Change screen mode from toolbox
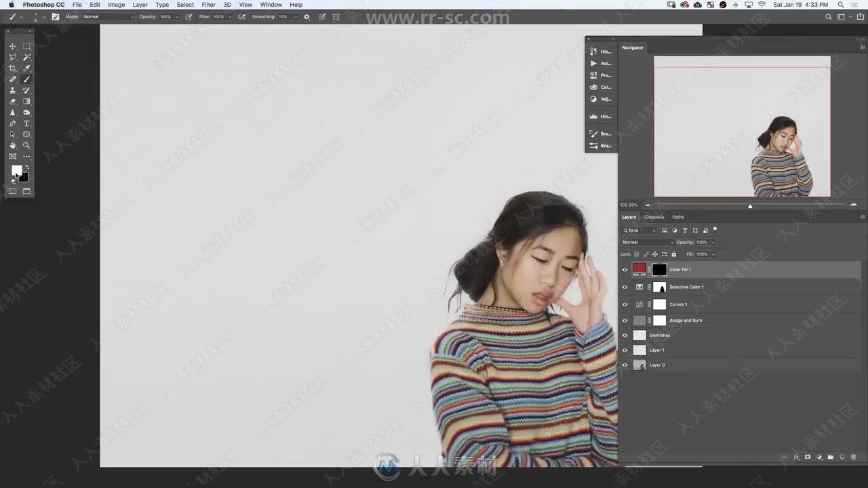 pos(26,191)
